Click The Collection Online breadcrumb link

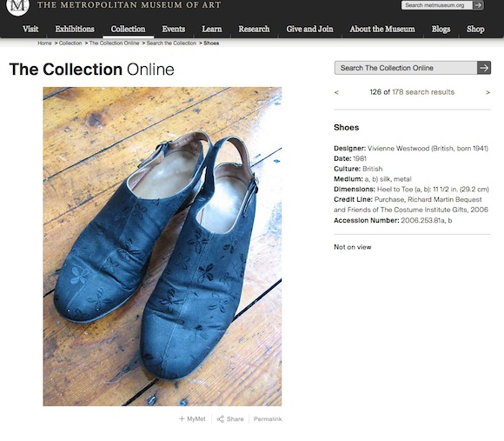point(114,43)
